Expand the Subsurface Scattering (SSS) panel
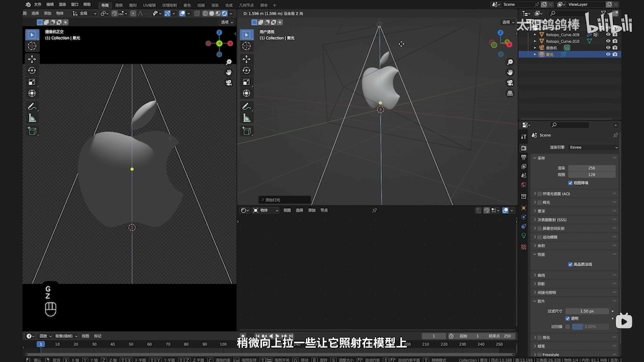Viewport: 644px width, 362px height. pos(535,220)
